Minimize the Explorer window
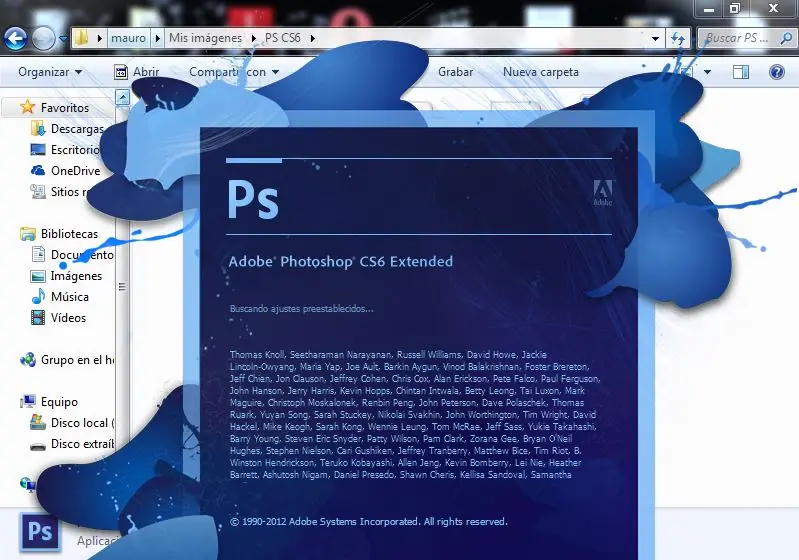 tap(708, 9)
